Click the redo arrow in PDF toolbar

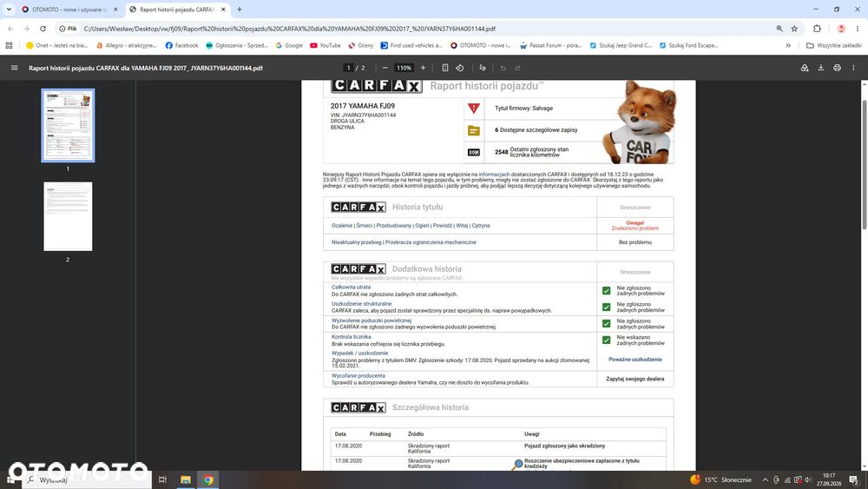517,68
